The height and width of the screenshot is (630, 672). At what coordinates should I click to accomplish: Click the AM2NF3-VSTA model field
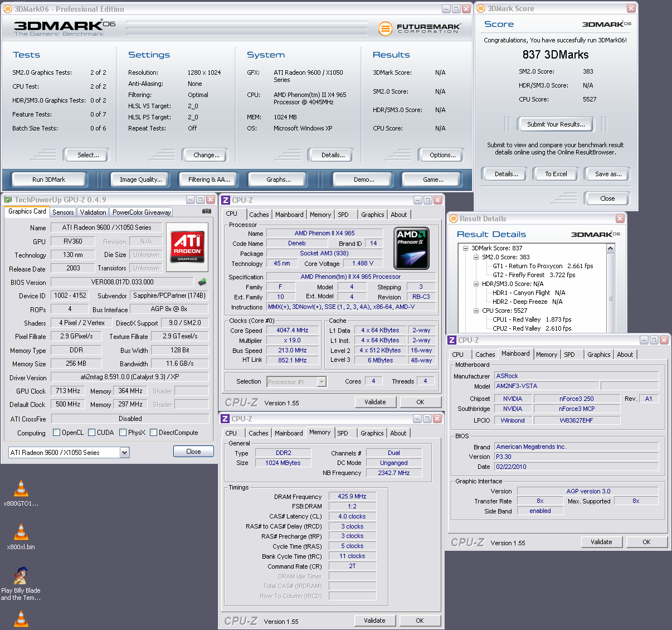click(547, 386)
